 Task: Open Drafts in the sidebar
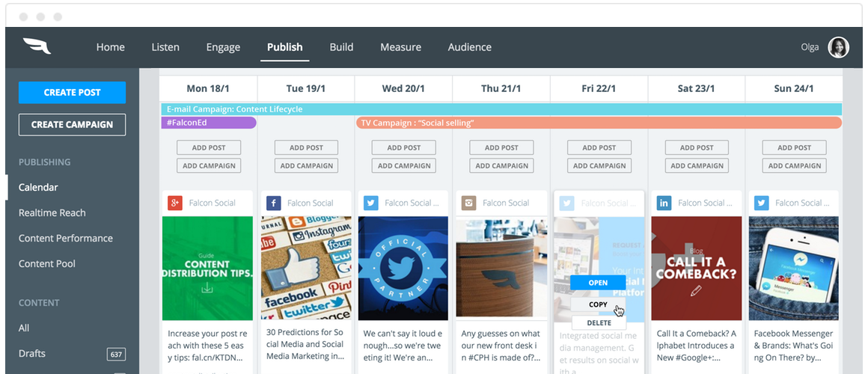click(x=32, y=354)
